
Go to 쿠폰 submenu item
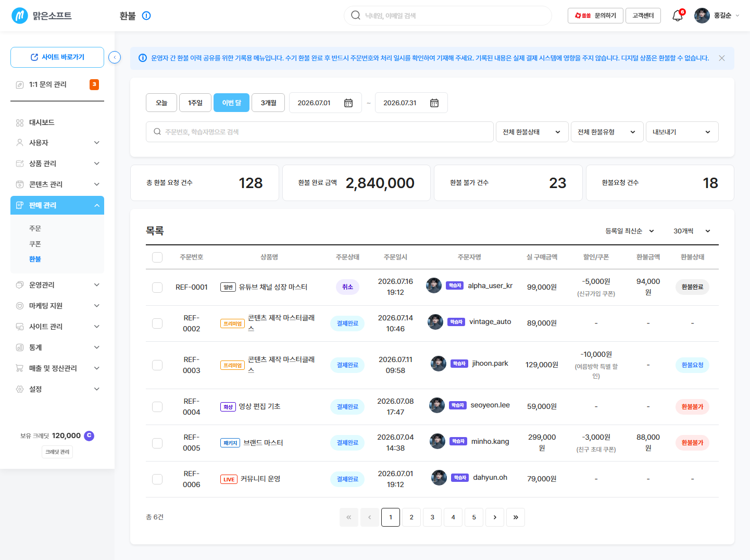[35, 244]
